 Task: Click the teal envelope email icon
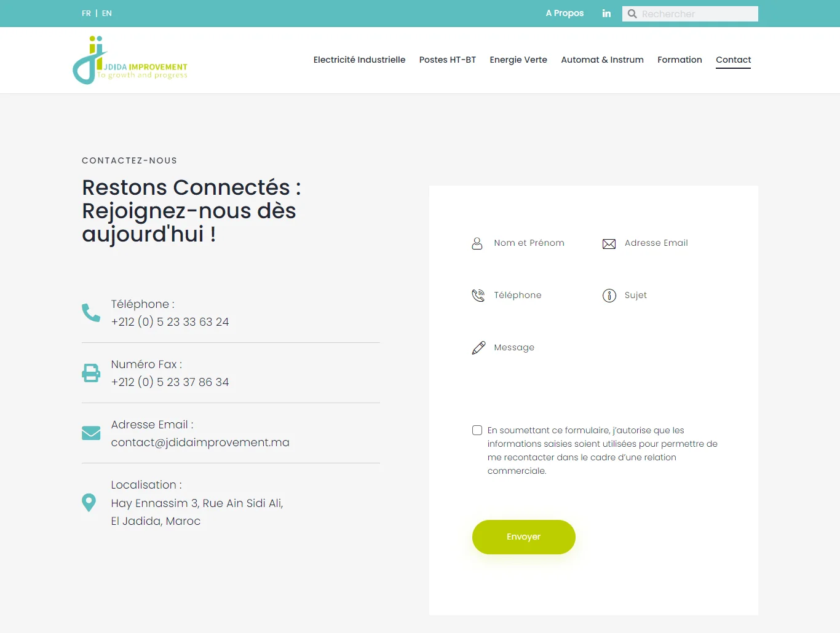[x=91, y=433]
